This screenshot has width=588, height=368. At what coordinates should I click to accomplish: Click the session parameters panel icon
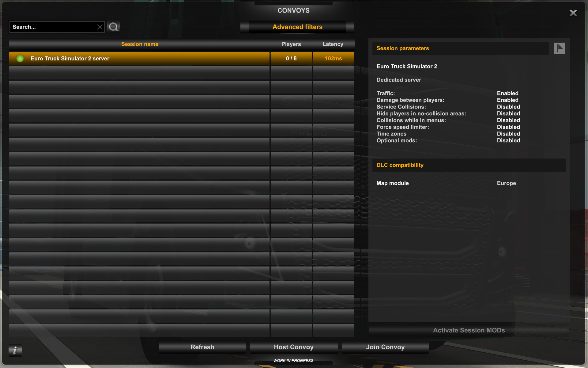click(559, 48)
